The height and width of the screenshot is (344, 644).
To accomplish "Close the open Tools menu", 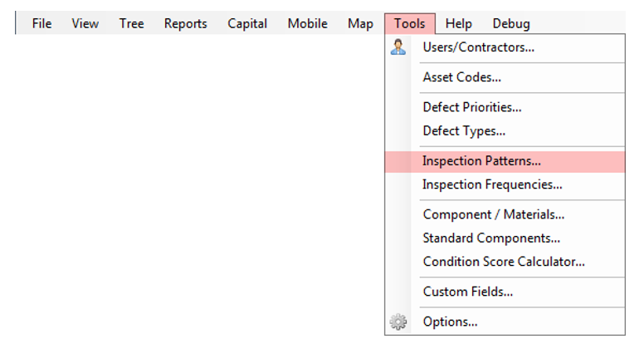I will click(410, 23).
